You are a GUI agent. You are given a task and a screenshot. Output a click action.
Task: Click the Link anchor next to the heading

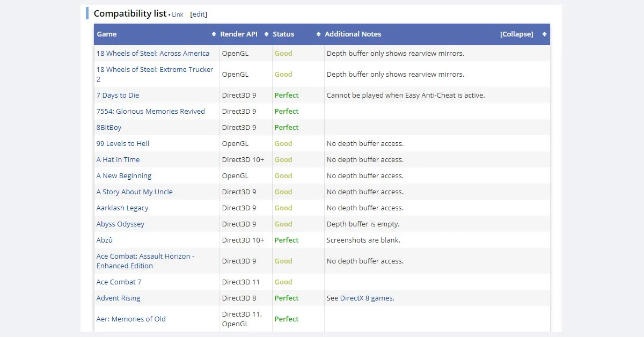(177, 14)
